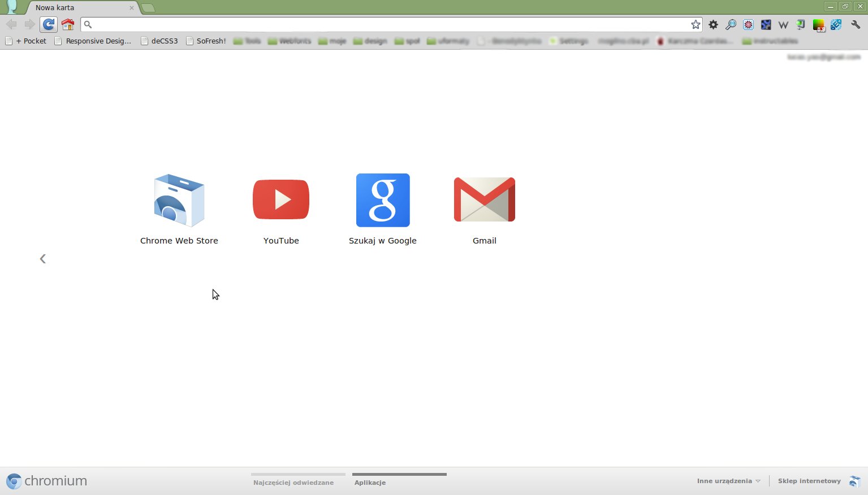Image resolution: width=868 pixels, height=495 pixels.
Task: Open the W extension icon
Action: tap(783, 24)
